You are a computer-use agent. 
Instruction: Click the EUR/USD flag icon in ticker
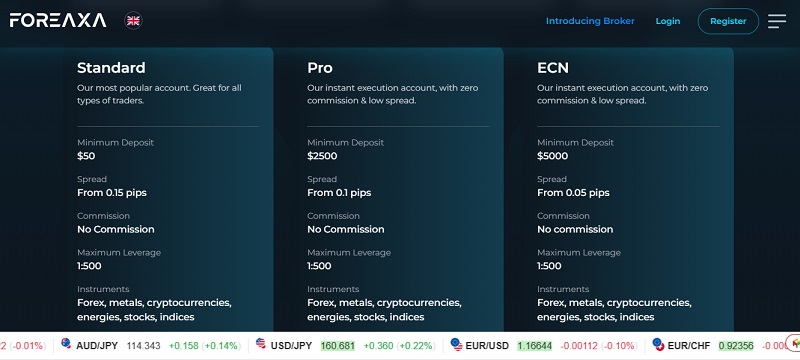tap(457, 344)
